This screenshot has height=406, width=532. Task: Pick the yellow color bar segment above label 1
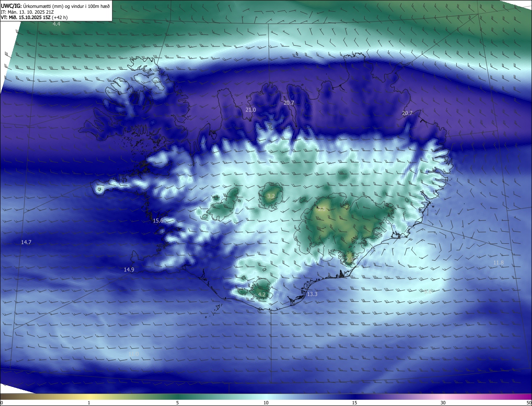tap(89, 396)
